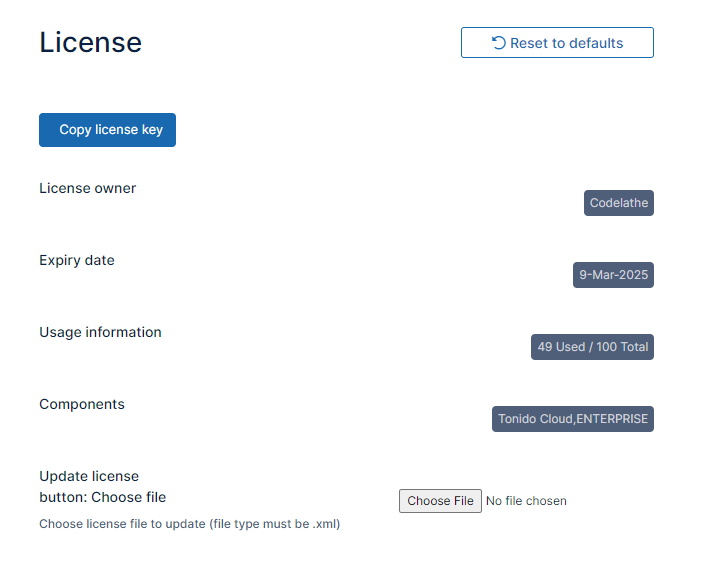Viewport: 707px width, 563px height.
Task: Click the 9-Mar-2025 expiry badge
Action: pos(613,275)
